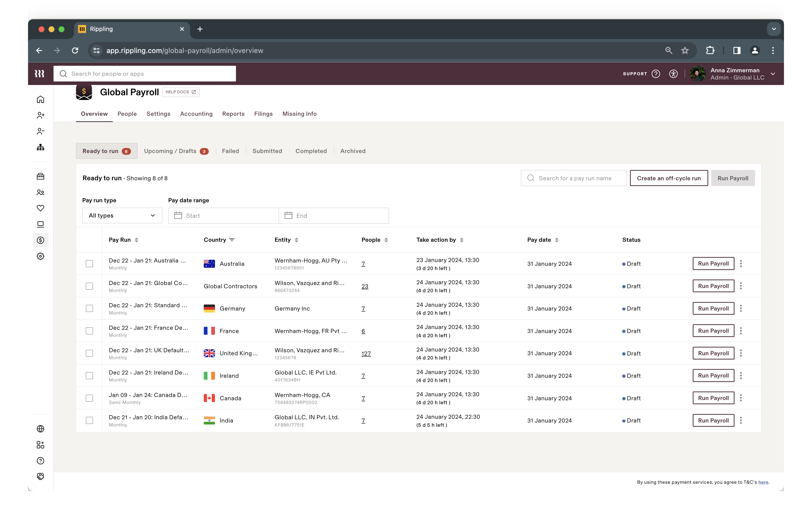Select the checkbox on the United Kingdom row
The image size is (812, 528).
point(90,353)
